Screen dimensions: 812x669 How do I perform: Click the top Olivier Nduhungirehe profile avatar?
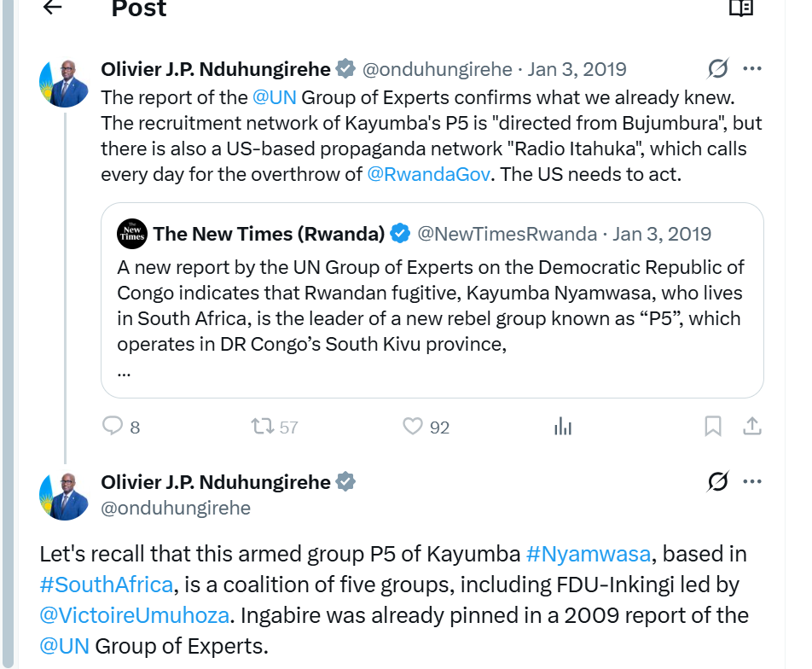coord(64,84)
